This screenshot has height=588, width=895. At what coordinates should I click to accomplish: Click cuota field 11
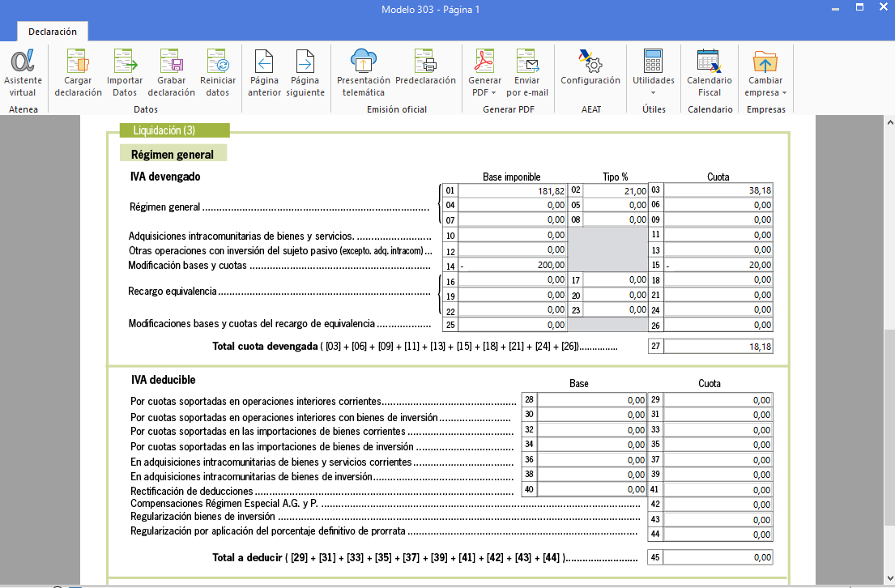[718, 235]
